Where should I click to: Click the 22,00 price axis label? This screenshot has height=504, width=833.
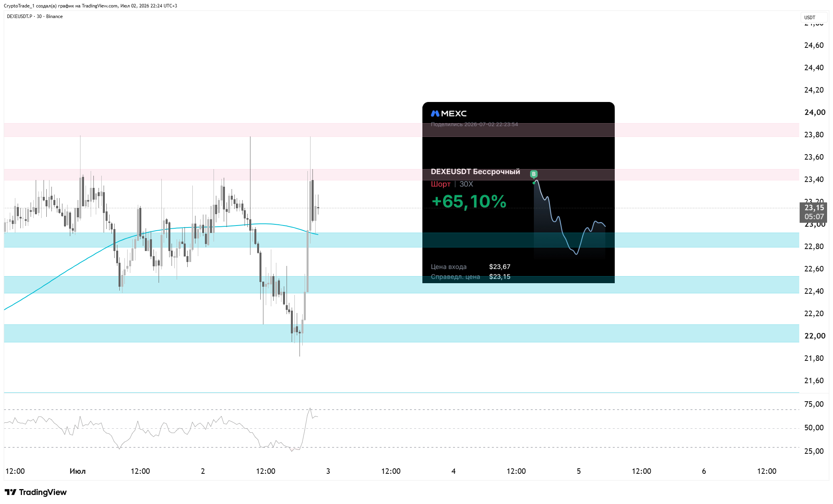pos(815,336)
